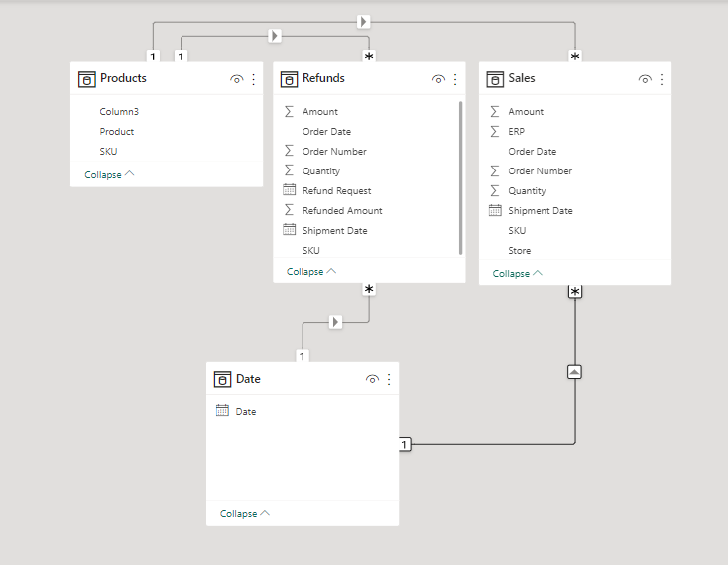Click the one-side marker right of Date table

pyautogui.click(x=405, y=444)
